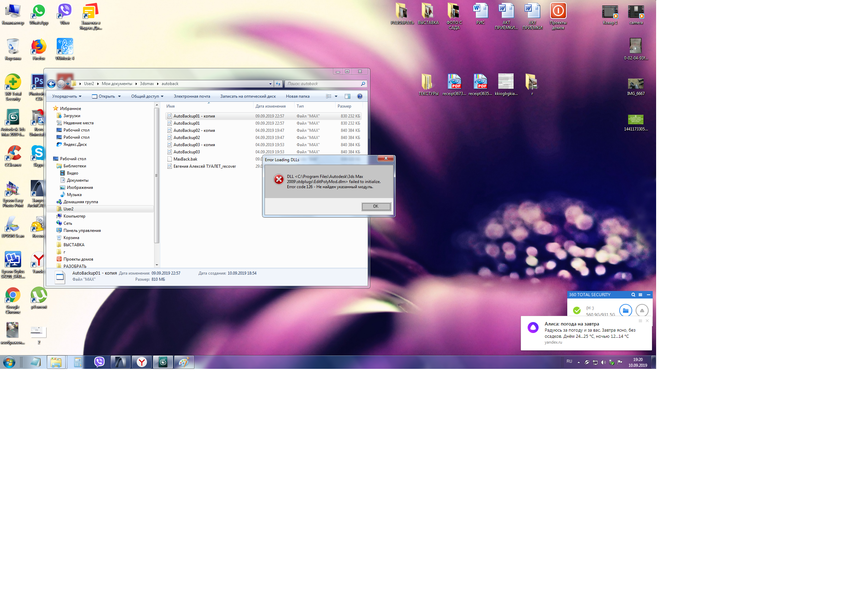Open Autodesk 3ds Max taskbar icon

tap(163, 362)
